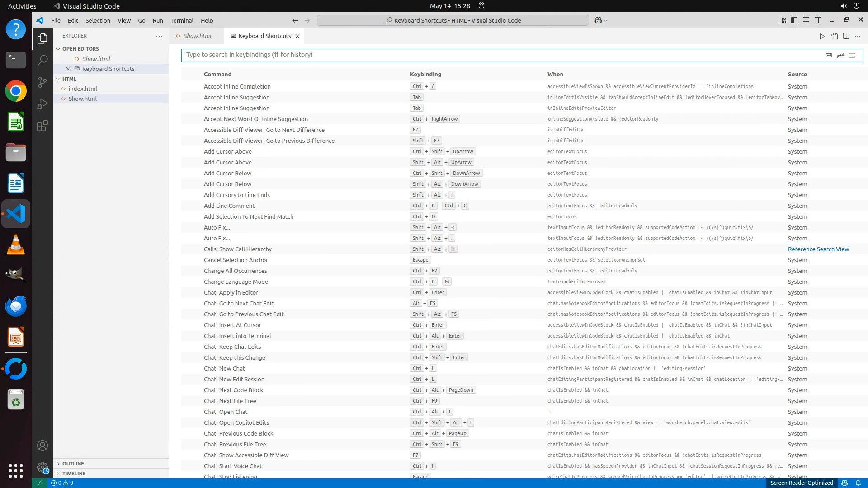Expand the TIMELINE section
868x488 pixels.
tap(74, 474)
